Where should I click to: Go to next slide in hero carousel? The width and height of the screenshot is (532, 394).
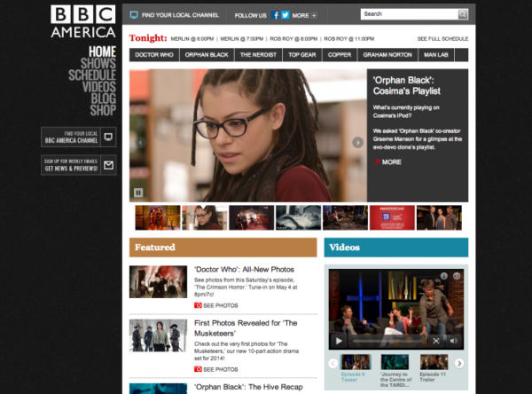point(357,142)
